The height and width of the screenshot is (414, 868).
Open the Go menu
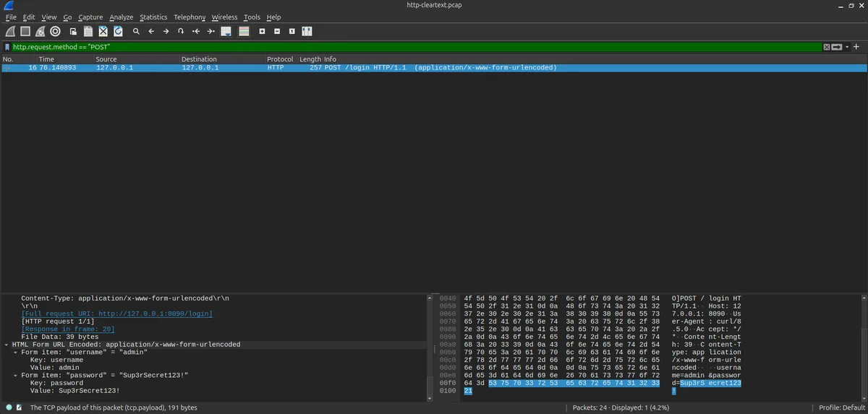click(x=67, y=17)
